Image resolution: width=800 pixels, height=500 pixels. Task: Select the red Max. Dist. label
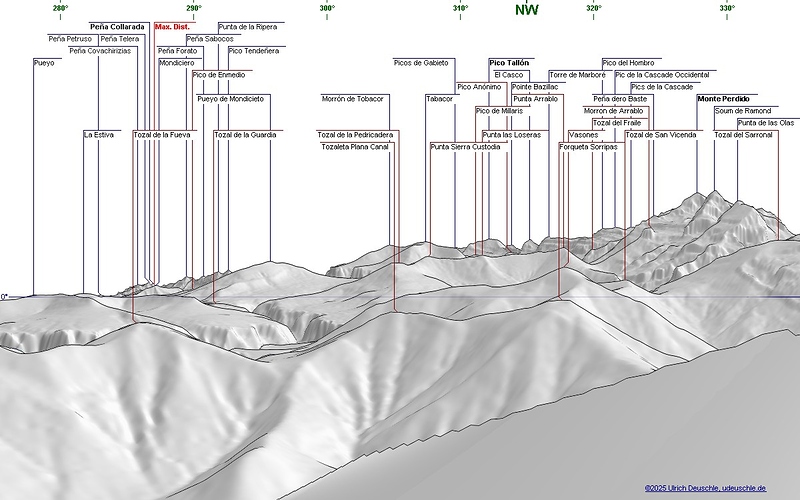tap(172, 27)
